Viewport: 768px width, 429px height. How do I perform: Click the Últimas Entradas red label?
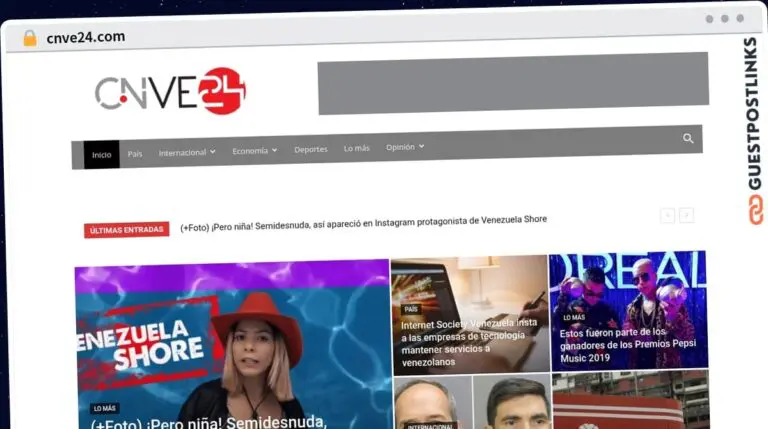tap(126, 230)
